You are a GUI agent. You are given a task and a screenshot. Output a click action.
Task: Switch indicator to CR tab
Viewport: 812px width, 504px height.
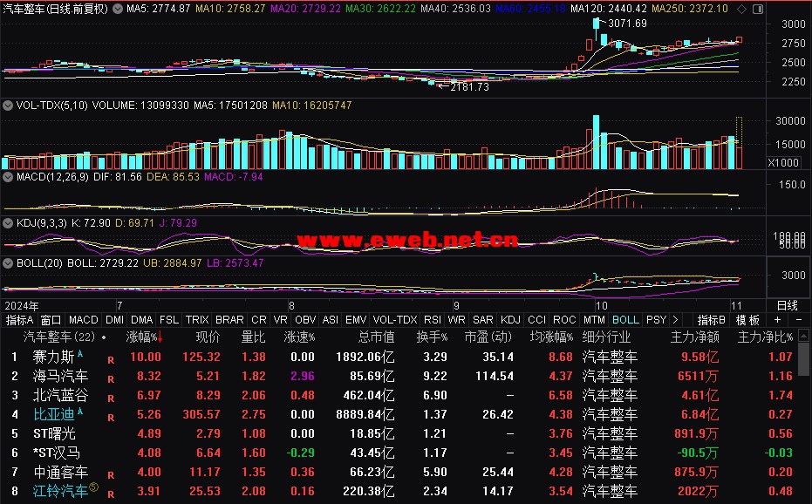click(259, 320)
